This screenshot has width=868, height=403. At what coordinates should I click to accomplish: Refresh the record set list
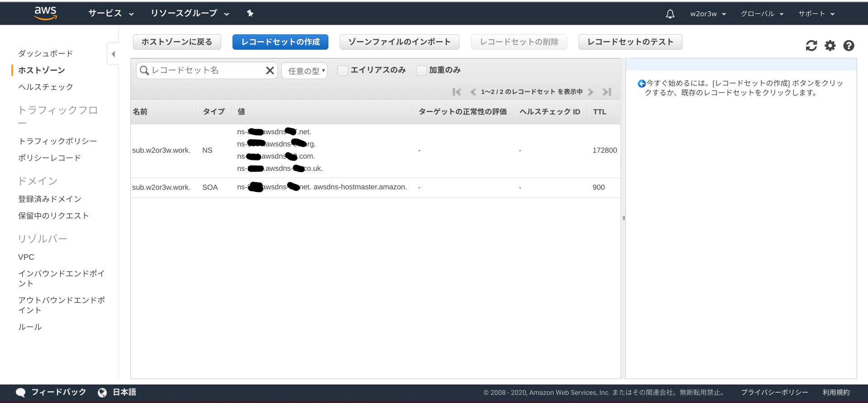pyautogui.click(x=811, y=46)
